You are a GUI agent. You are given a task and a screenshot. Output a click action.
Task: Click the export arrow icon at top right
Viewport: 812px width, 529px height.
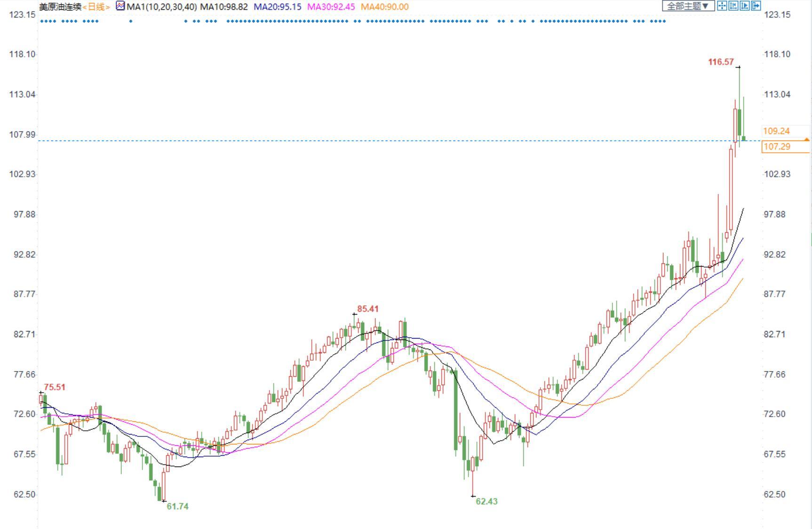pyautogui.click(x=756, y=6)
